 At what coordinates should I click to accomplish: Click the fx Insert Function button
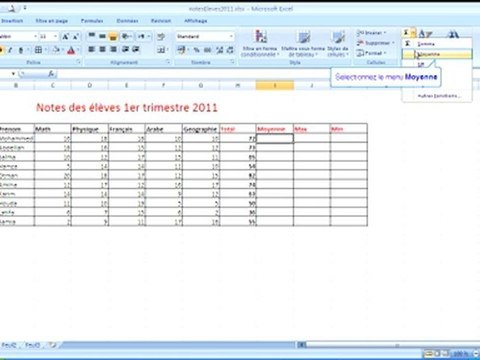click(51, 74)
